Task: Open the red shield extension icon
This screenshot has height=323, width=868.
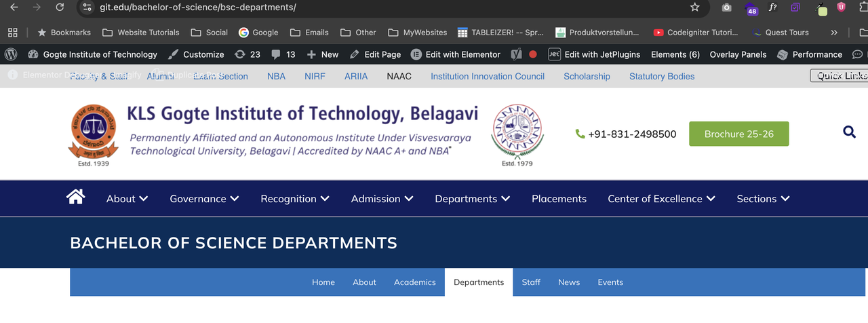Action: tap(841, 7)
